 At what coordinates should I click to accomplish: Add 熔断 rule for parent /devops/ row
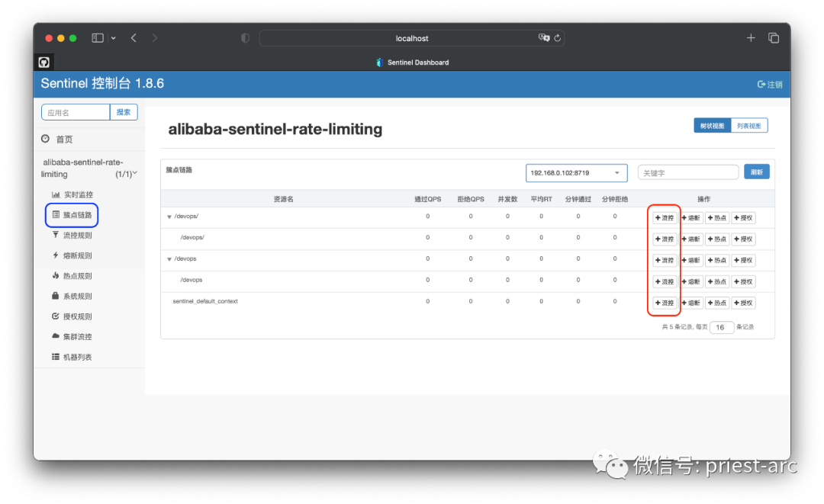[x=690, y=218]
